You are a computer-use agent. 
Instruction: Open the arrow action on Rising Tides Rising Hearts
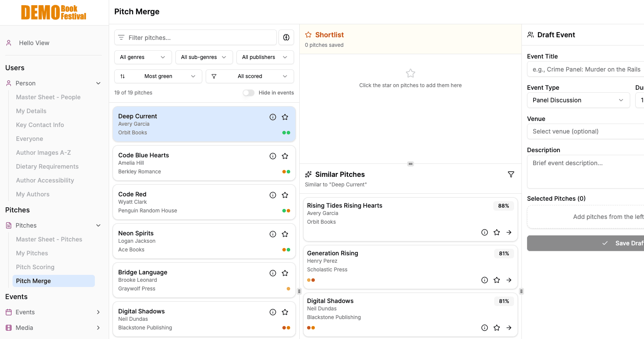[x=509, y=232]
